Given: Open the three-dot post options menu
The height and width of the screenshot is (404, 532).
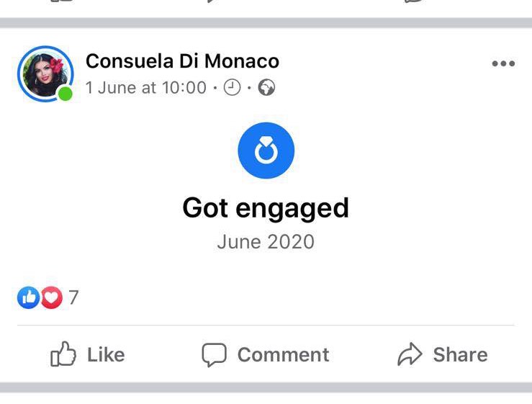Looking at the screenshot, I should pos(503,63).
